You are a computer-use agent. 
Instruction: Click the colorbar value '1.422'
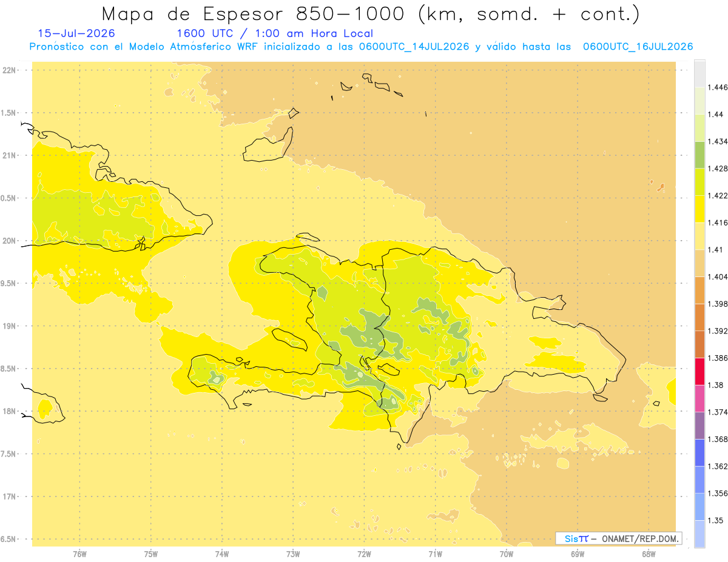[x=718, y=196]
